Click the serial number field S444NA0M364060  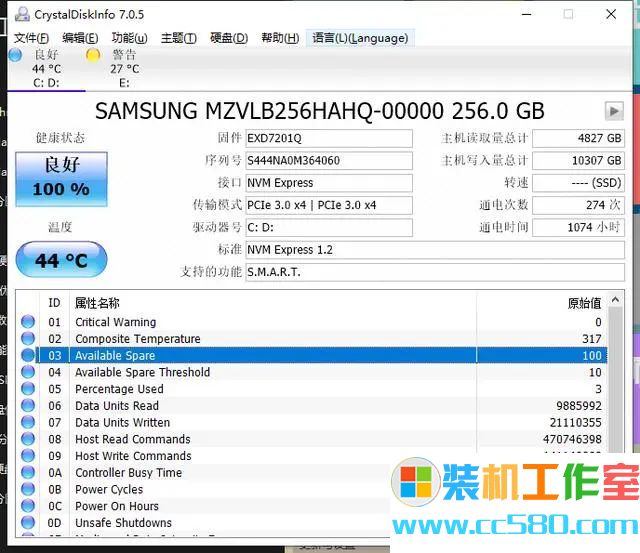329,160
